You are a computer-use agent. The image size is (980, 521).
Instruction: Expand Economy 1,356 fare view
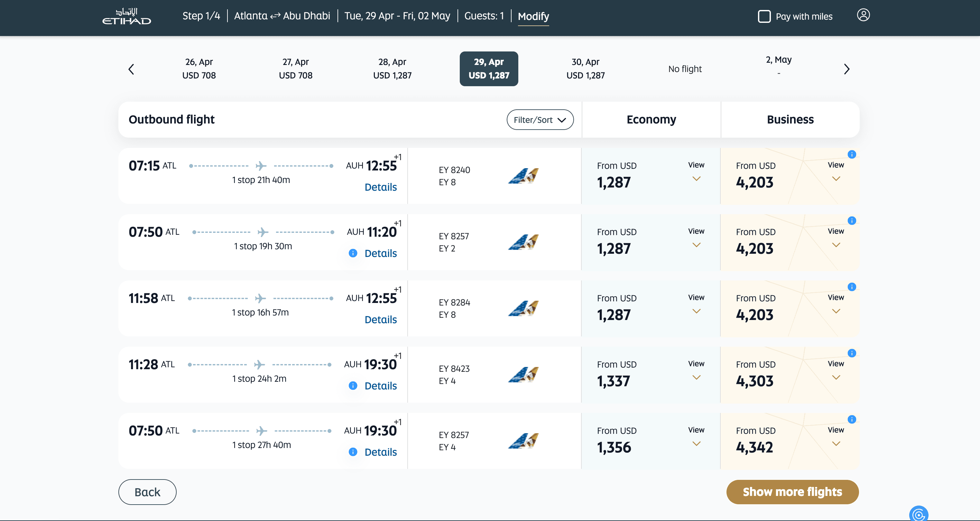pyautogui.click(x=696, y=437)
